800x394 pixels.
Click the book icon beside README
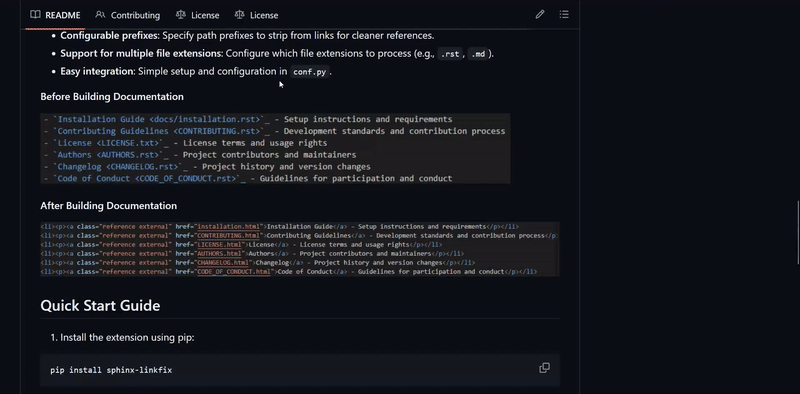tap(35, 15)
